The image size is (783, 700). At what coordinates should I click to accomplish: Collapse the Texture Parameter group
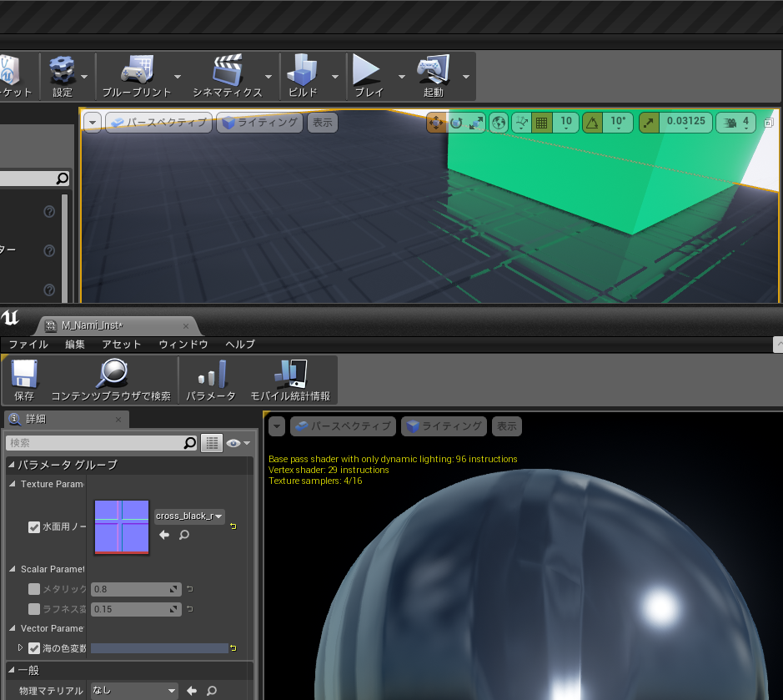13,484
